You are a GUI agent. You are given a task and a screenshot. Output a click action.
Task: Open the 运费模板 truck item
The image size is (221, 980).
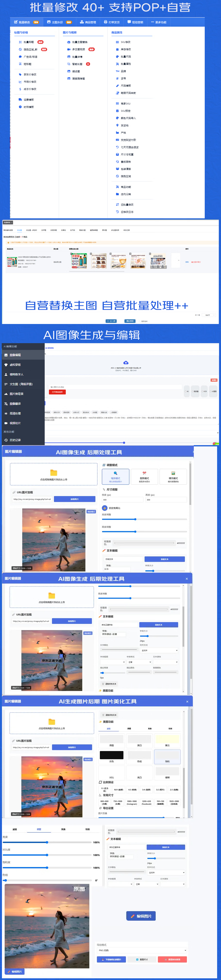point(26,100)
